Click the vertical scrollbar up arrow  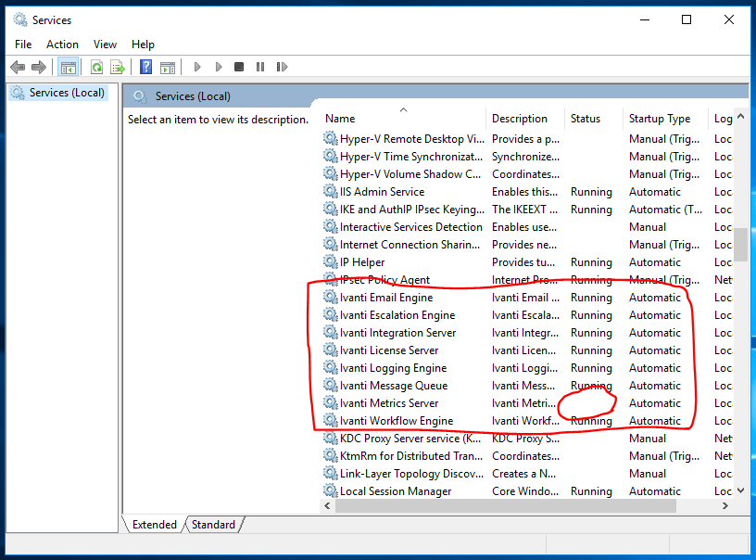tap(741, 116)
